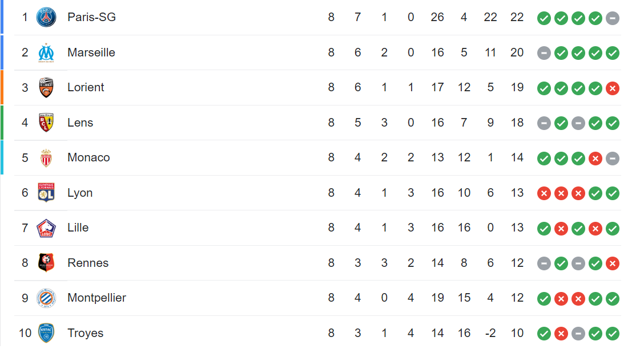The image size is (644, 349).
Task: Click the Lens club badge
Action: 46,123
